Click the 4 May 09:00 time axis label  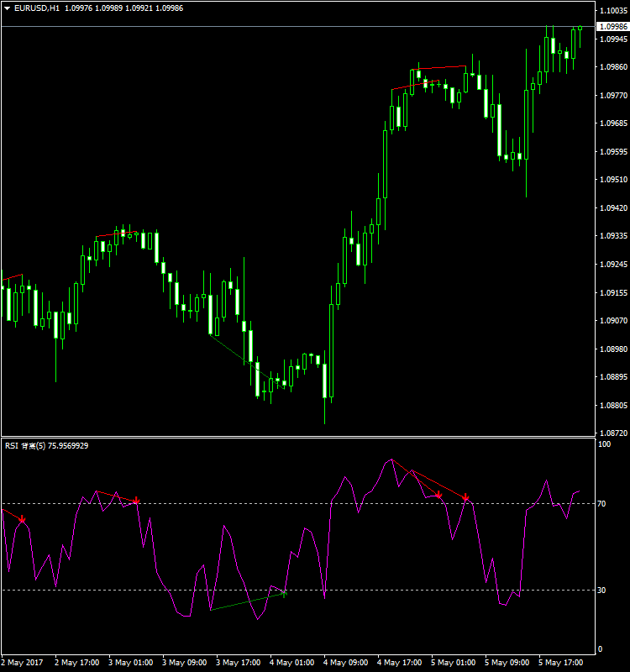click(345, 663)
